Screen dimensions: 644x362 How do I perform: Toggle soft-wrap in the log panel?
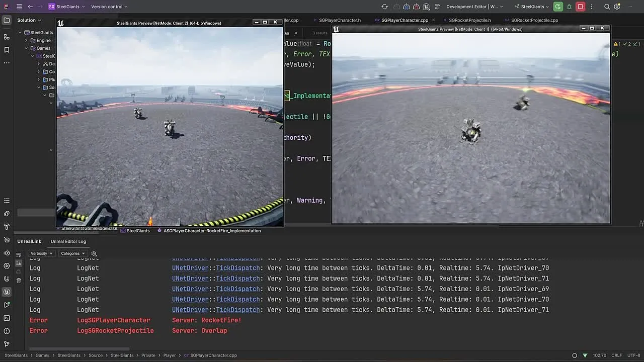(19, 254)
